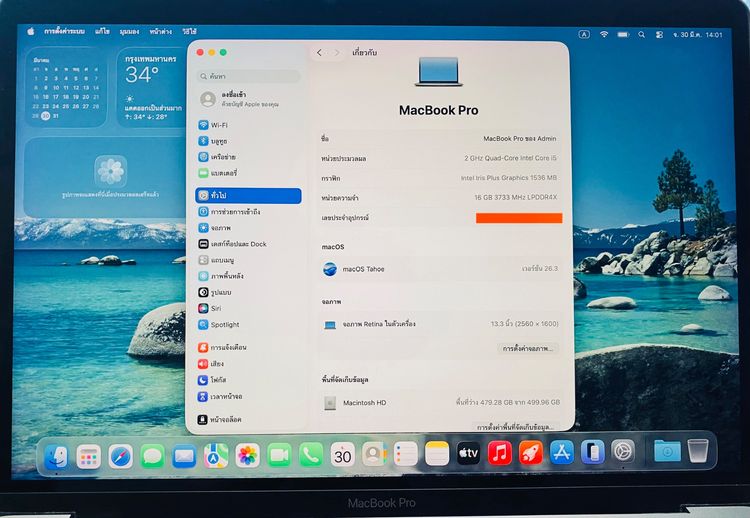
Task: Open the การตั้งค่าระบบ app menu
Action: point(64,32)
